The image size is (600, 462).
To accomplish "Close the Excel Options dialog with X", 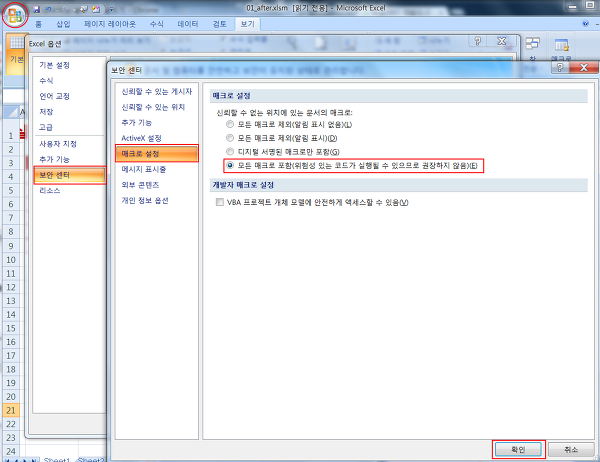I will (502, 41).
